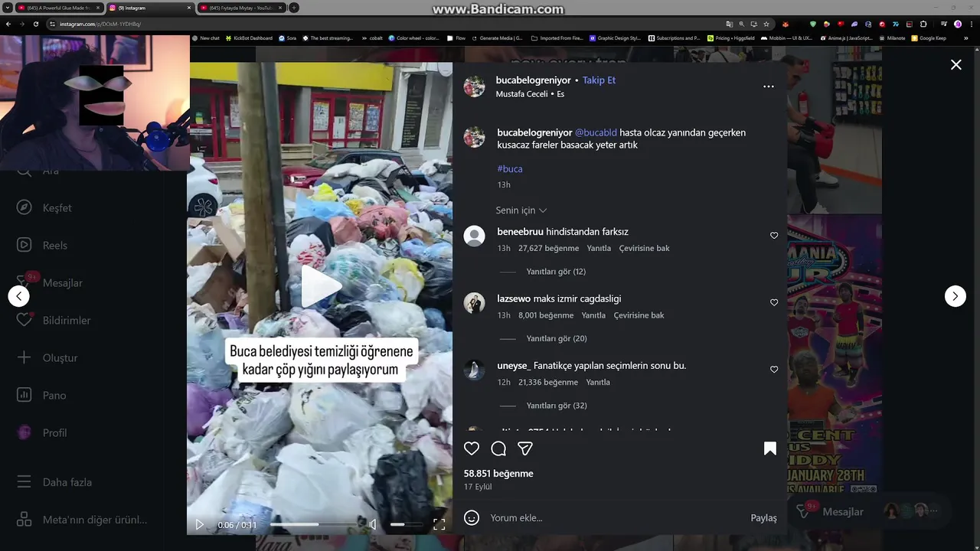
Task: Play the video using center play button
Action: [x=320, y=287]
